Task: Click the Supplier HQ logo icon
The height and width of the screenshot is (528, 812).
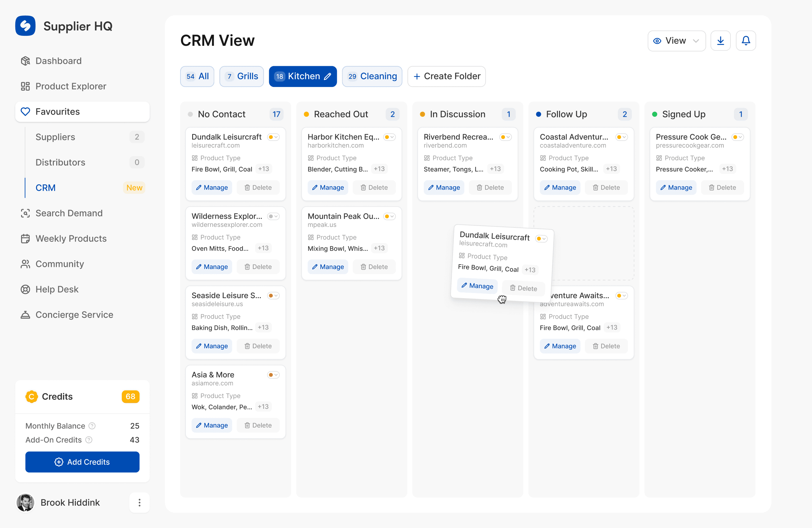Action: pyautogui.click(x=26, y=26)
